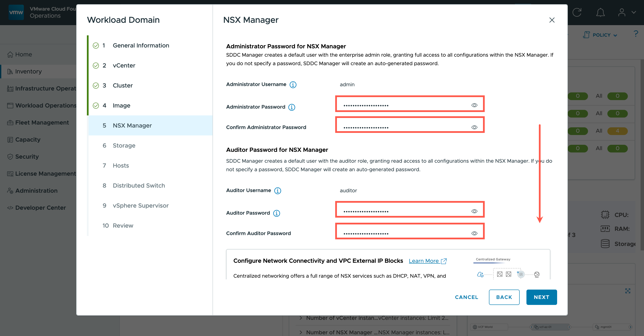This screenshot has width=644, height=336.
Task: Show the Administrator Password with eye icon
Action: pos(474,105)
